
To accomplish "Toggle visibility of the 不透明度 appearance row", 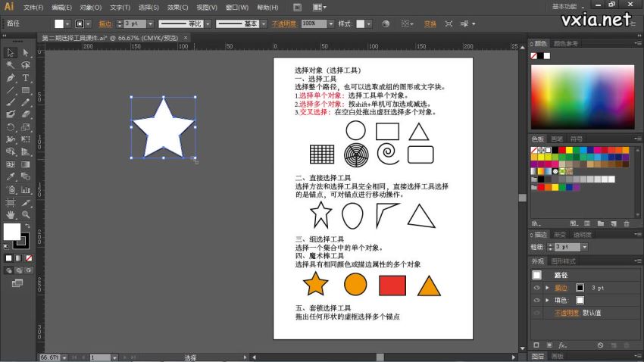I will (536, 313).
